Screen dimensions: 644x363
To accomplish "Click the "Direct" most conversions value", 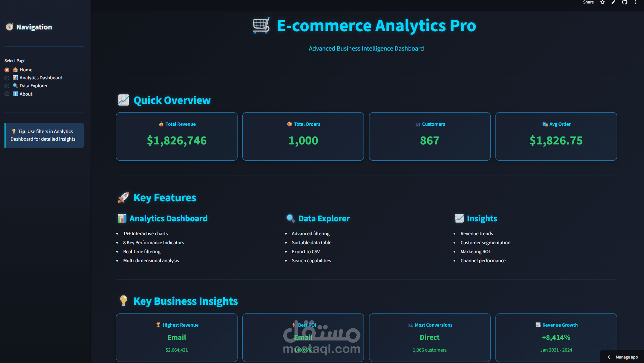I will pos(430,337).
